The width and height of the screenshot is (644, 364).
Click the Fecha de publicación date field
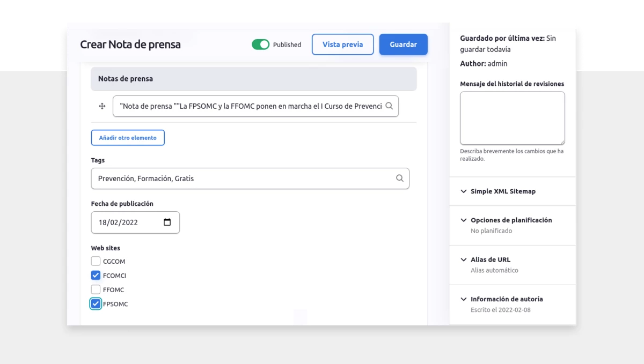click(x=135, y=222)
